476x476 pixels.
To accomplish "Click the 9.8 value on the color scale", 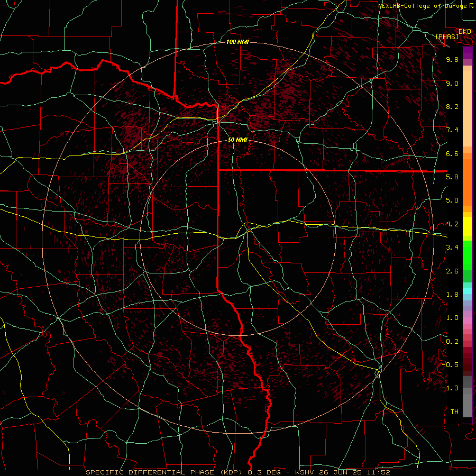I will coord(452,59).
